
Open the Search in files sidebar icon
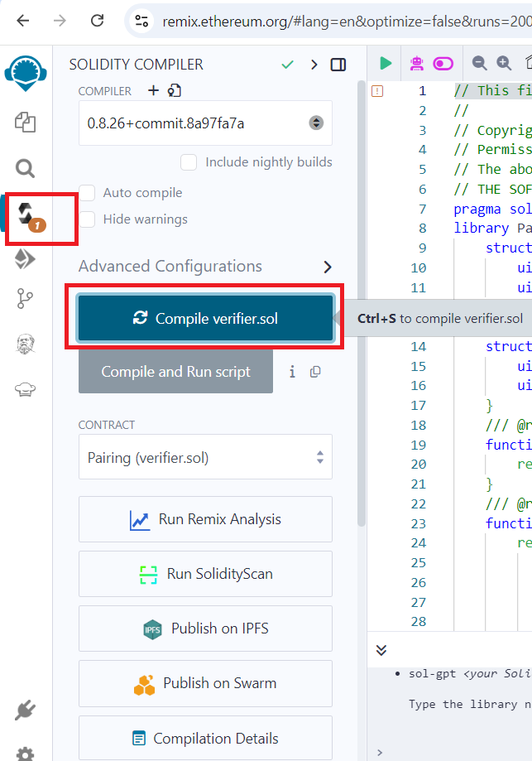(25, 168)
